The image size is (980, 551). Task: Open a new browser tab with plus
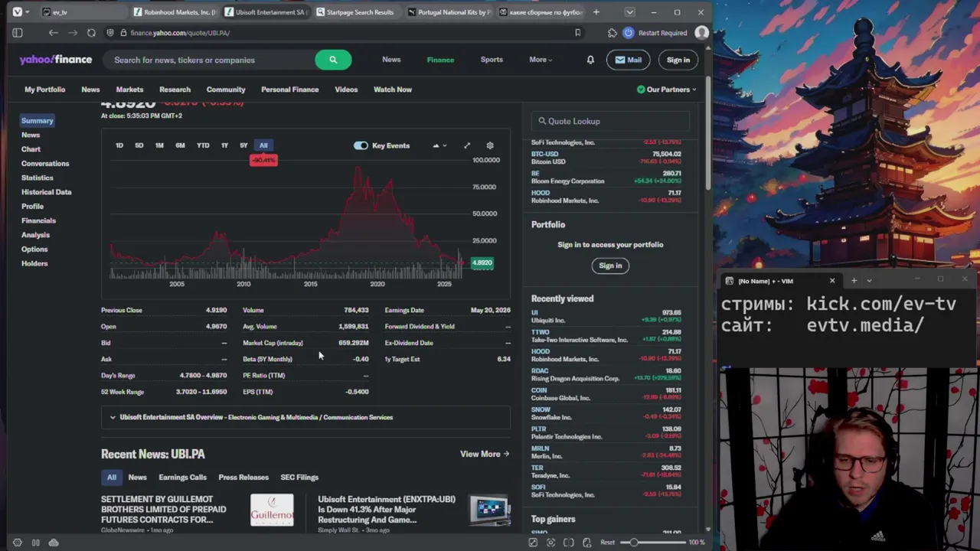click(596, 12)
